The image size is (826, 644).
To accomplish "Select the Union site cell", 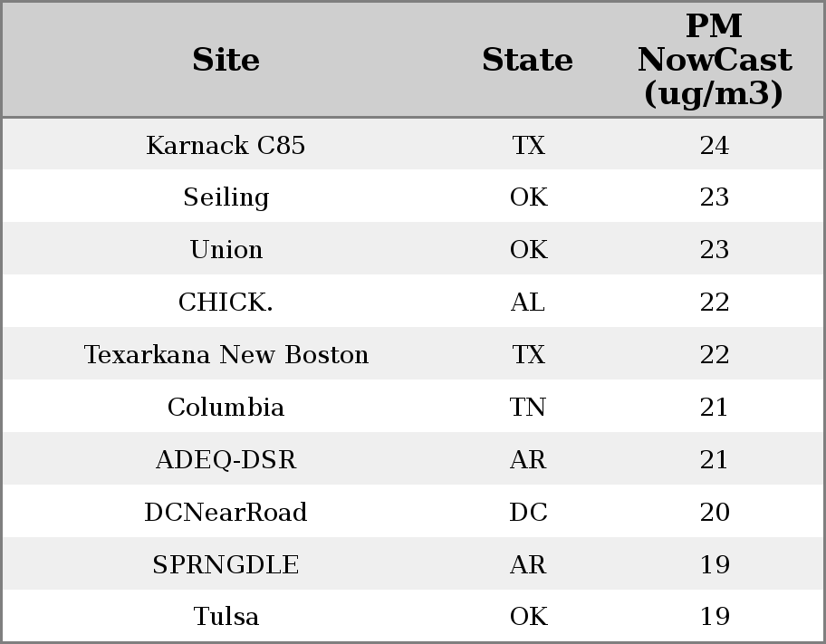I will (x=226, y=250).
